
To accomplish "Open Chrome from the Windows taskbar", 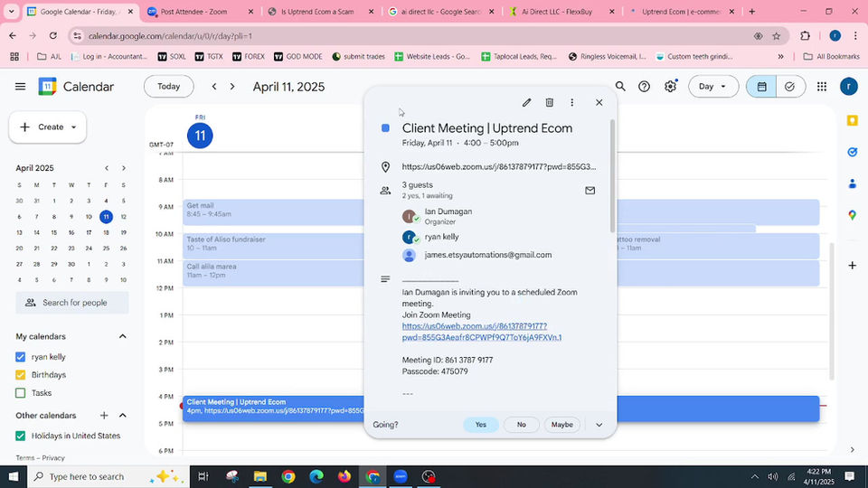I will click(x=288, y=476).
